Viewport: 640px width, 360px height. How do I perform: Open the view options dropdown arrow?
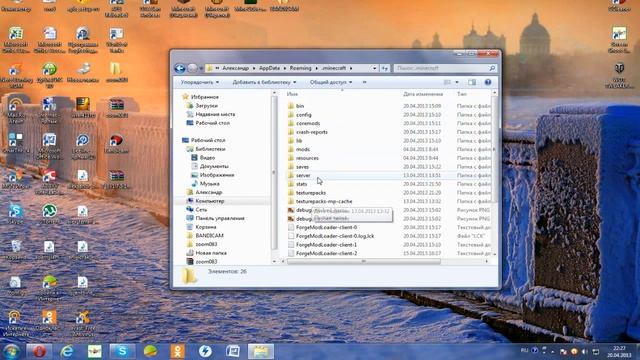[x=457, y=82]
